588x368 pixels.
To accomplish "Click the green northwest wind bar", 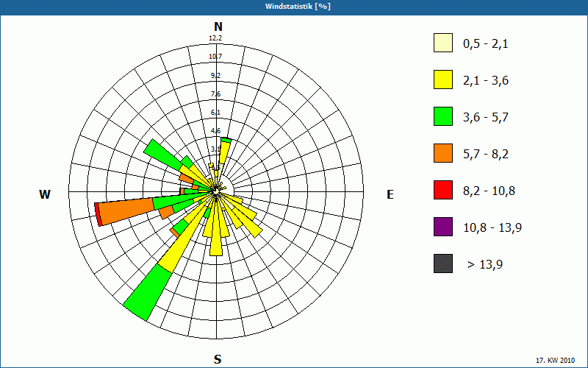I will click(163, 154).
